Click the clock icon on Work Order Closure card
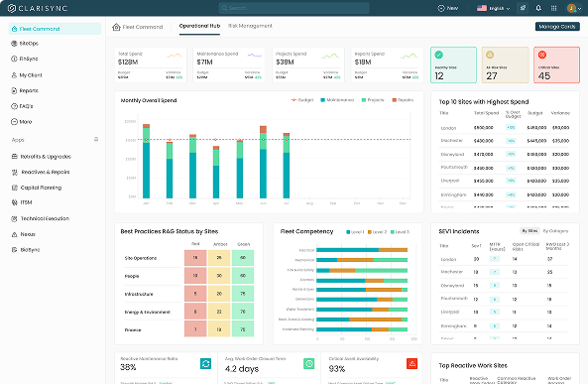588x384 pixels. click(308, 363)
